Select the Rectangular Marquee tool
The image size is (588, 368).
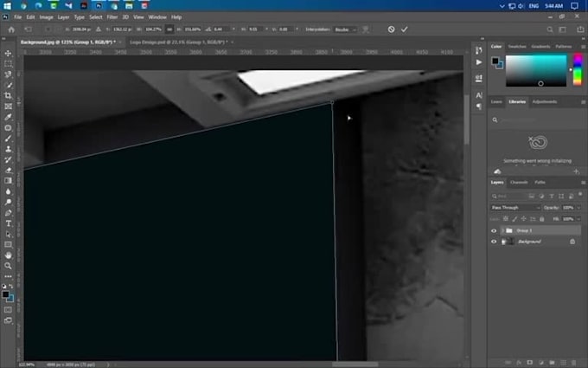8,64
